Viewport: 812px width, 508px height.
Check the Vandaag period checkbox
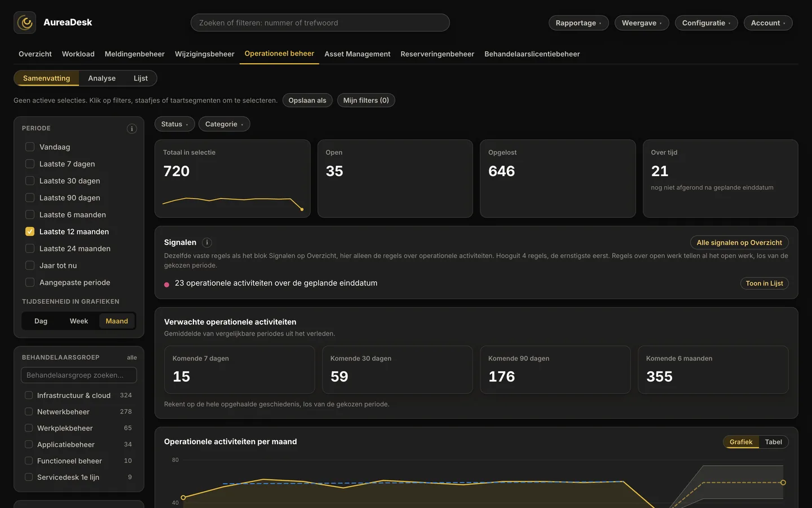click(x=30, y=147)
